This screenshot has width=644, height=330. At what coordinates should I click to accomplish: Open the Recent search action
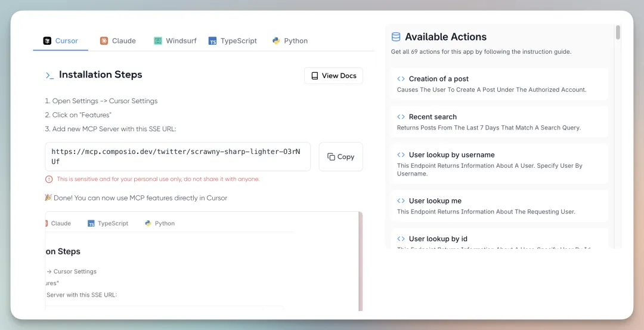(x=500, y=122)
